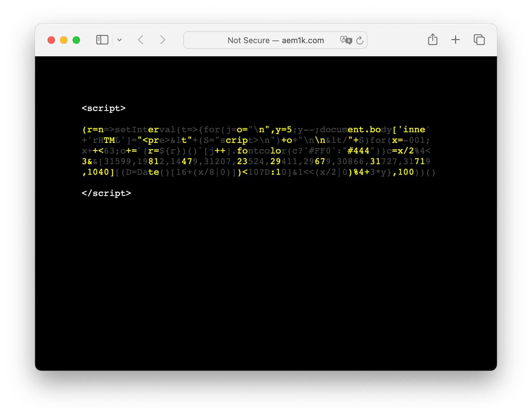The image size is (532, 417).
Task: Click the "#444" color text in code
Action: pos(358,151)
